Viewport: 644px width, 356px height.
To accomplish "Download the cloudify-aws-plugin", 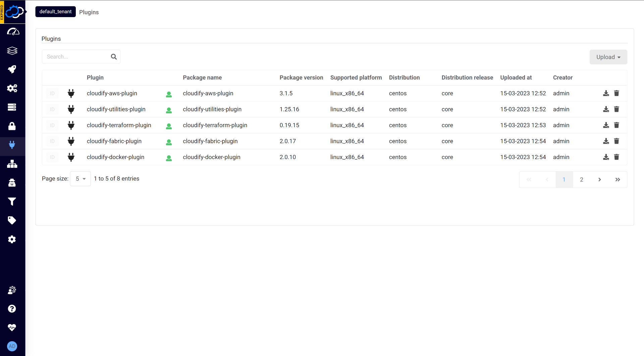I will tap(606, 93).
